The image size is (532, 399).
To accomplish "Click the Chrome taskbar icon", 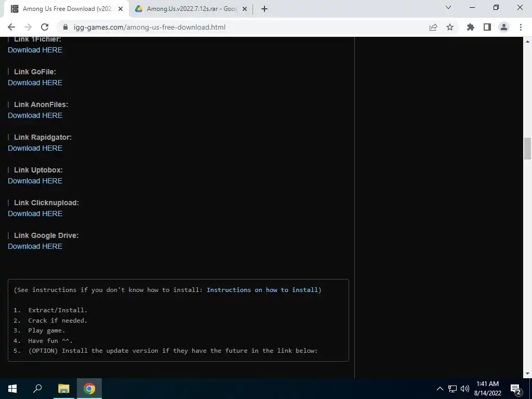I will click(x=89, y=389).
